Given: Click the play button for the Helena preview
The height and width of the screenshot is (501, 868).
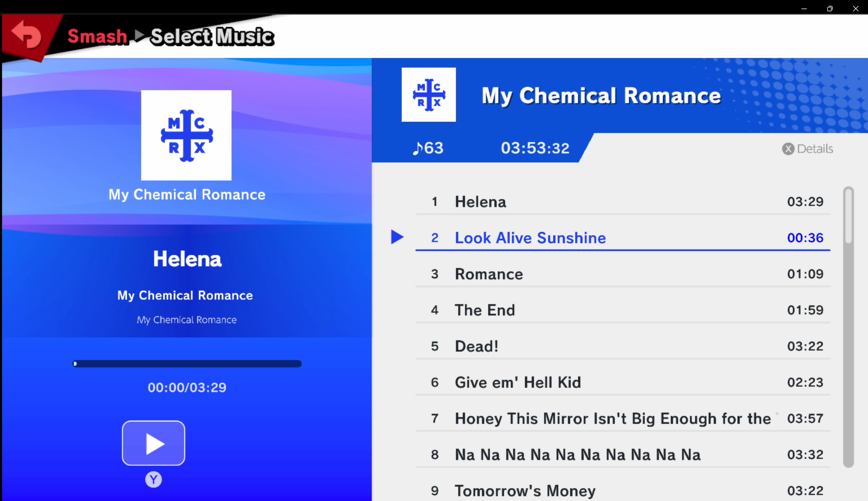Looking at the screenshot, I should click(153, 443).
